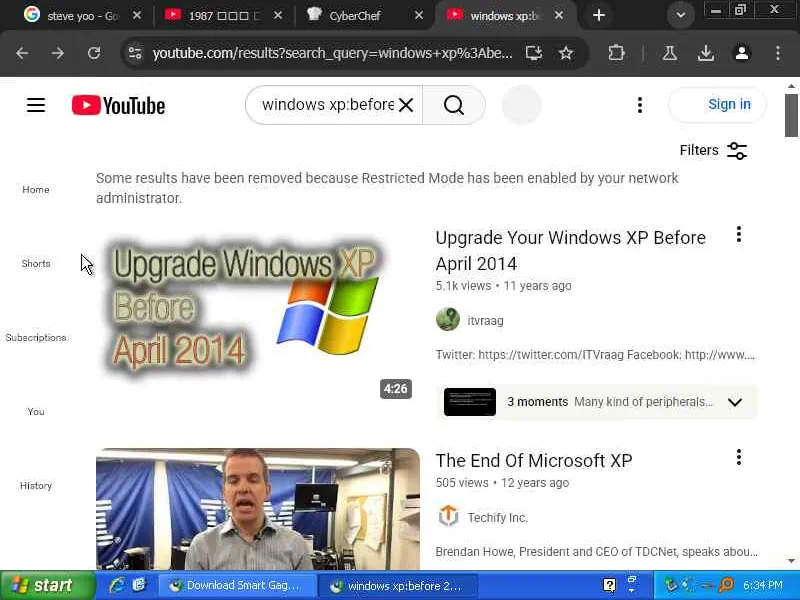Open browser extensions puzzle icon

616,53
